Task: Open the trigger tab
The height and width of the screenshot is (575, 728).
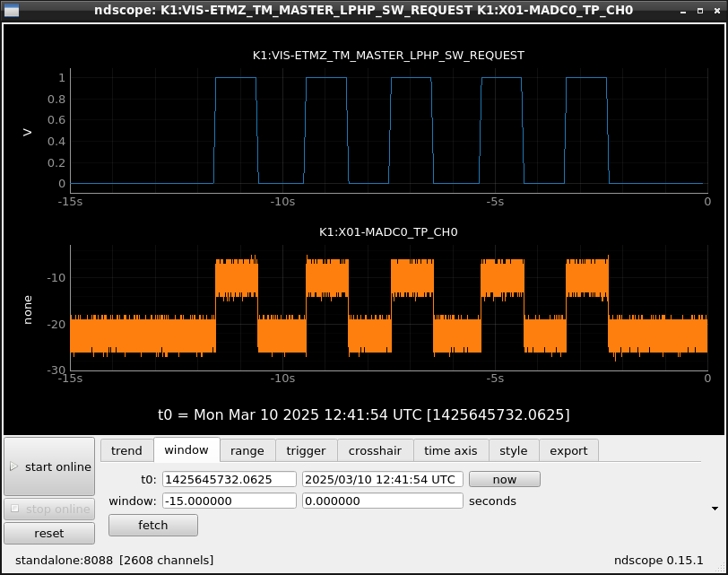Action: 306,450
